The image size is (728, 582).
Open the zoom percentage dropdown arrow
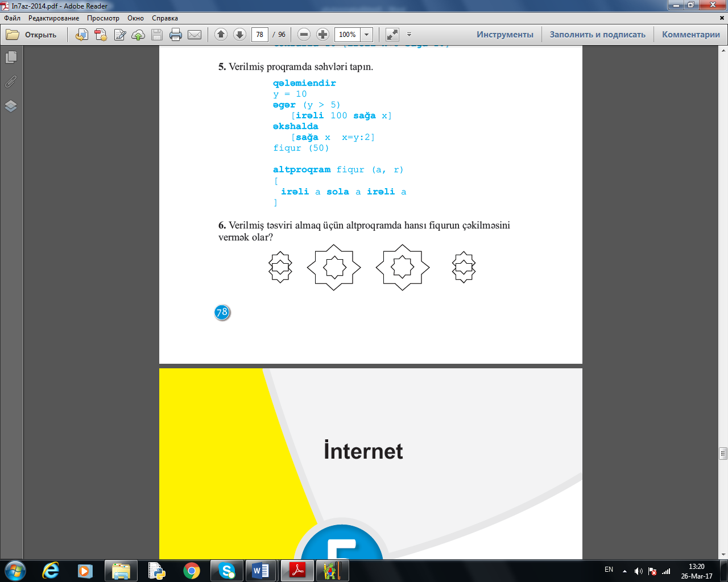click(x=367, y=35)
